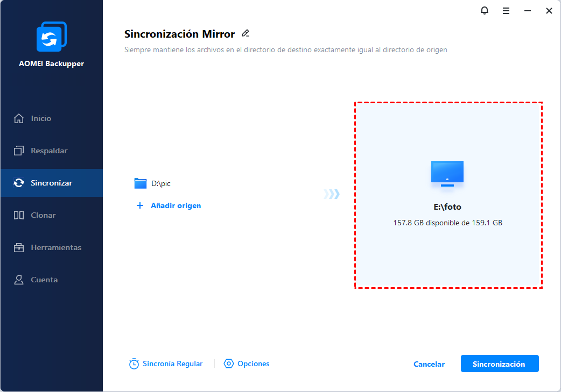Click the blue folder icon of D:\pic

point(140,183)
